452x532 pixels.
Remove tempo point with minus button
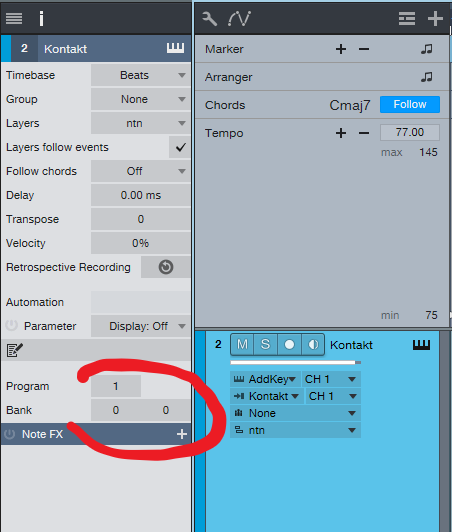[364, 133]
